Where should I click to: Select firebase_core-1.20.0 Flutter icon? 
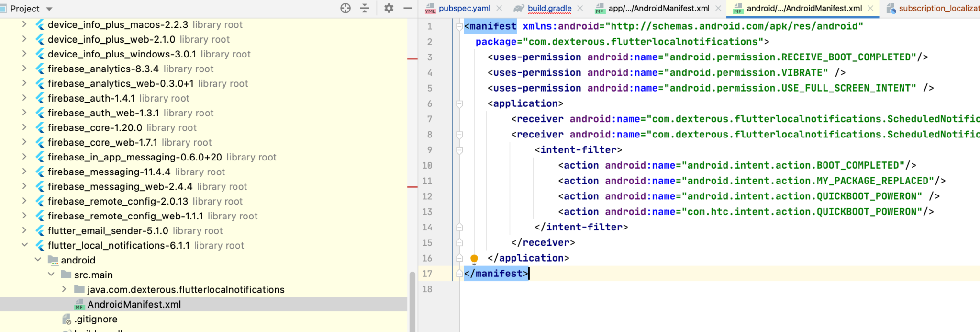coord(40,127)
